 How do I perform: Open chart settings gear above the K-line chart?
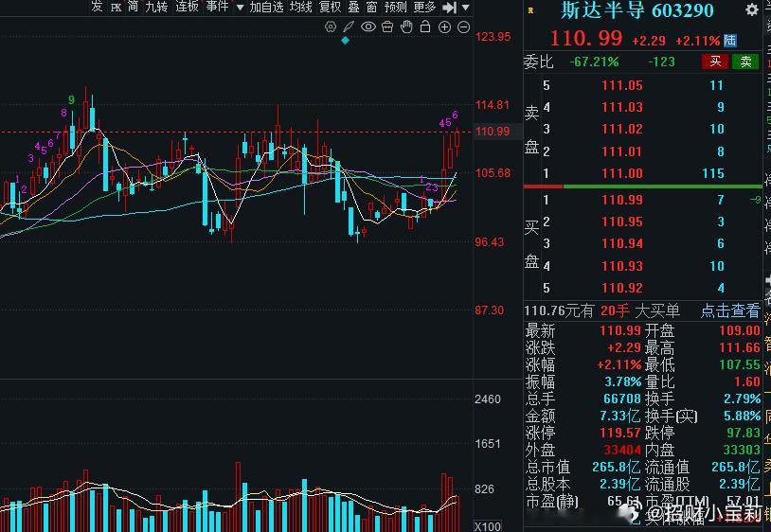331,27
